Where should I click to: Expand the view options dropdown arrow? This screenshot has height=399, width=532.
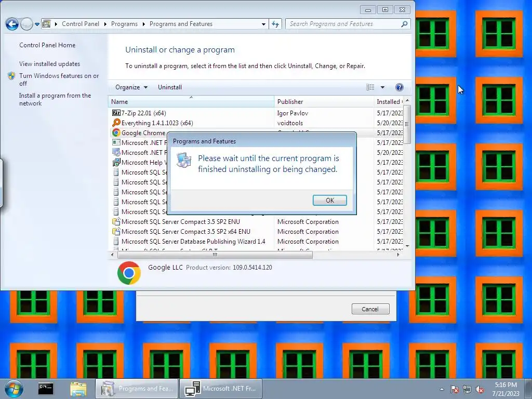click(x=382, y=87)
